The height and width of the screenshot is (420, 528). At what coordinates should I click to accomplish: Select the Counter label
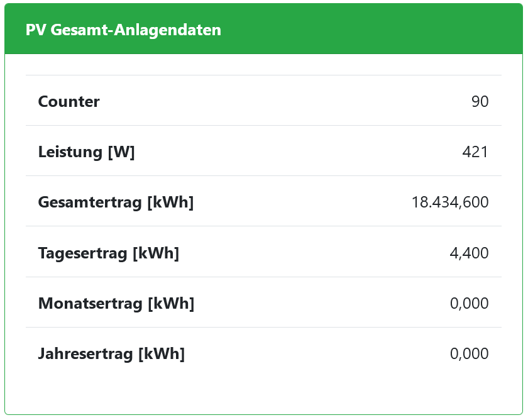pos(69,101)
